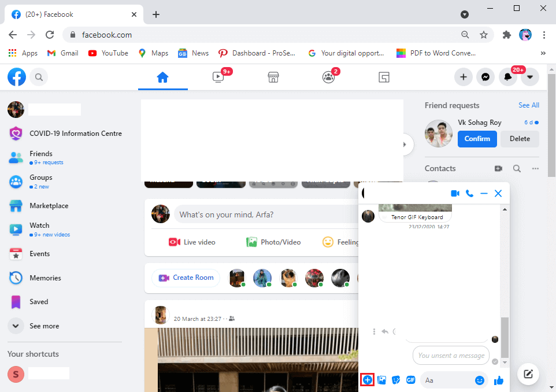Viewport: 556px width, 392px height.
Task: Confirm Vk Sohag Roy friend request
Action: point(477,139)
